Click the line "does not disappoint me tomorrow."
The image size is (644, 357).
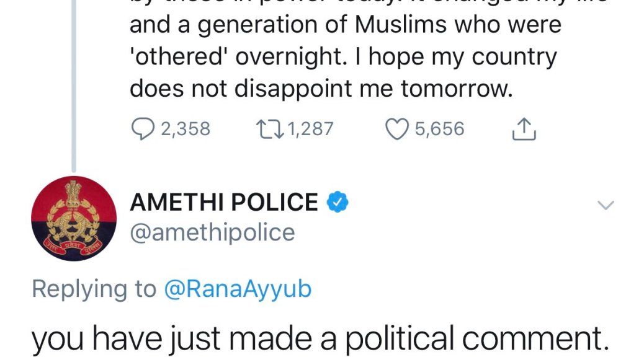tap(321, 89)
